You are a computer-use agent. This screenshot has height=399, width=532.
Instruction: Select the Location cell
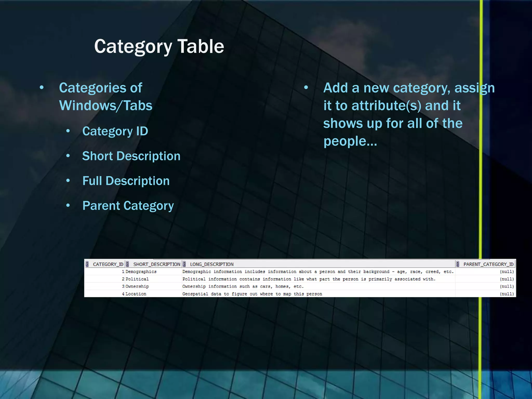[154, 294]
